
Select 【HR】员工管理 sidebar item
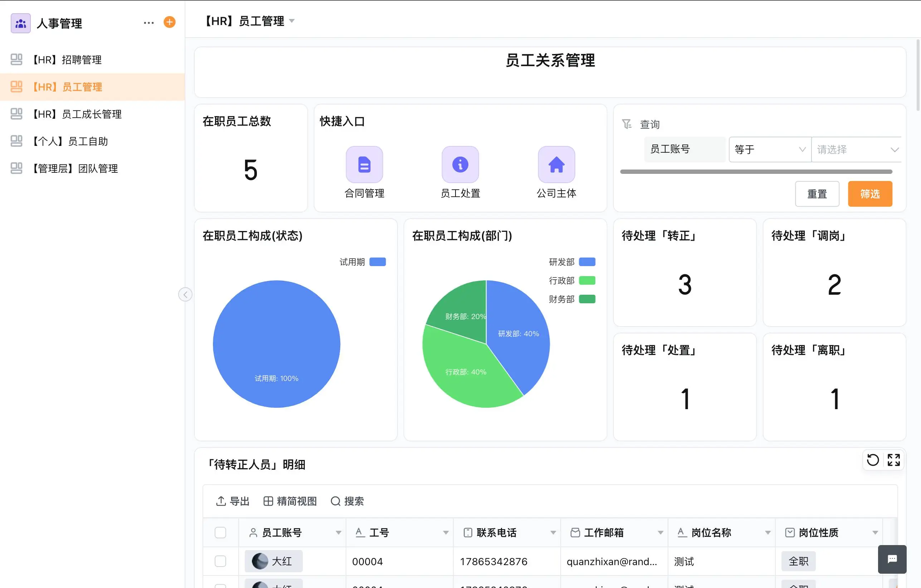[x=92, y=87]
